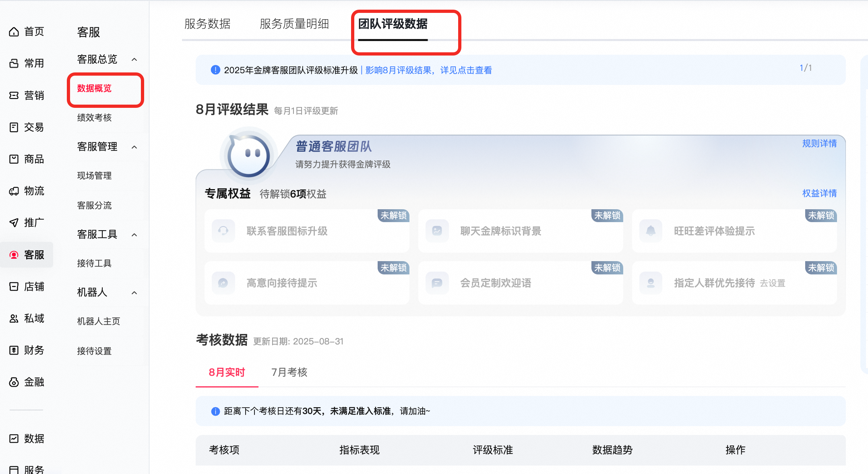Click the 旺旺差评体验提示 benefit card text
Image resolution: width=868 pixels, height=474 pixels.
click(715, 231)
